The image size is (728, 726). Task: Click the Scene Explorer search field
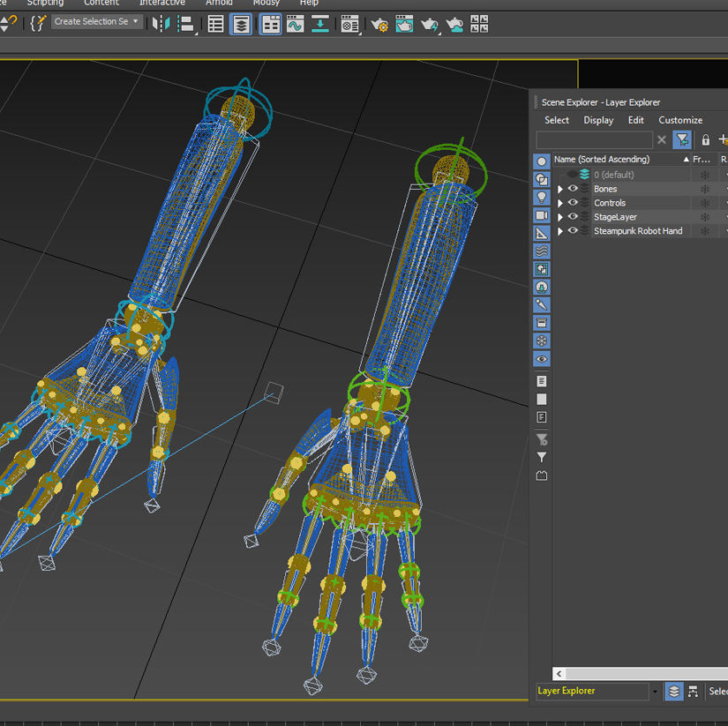coord(594,139)
